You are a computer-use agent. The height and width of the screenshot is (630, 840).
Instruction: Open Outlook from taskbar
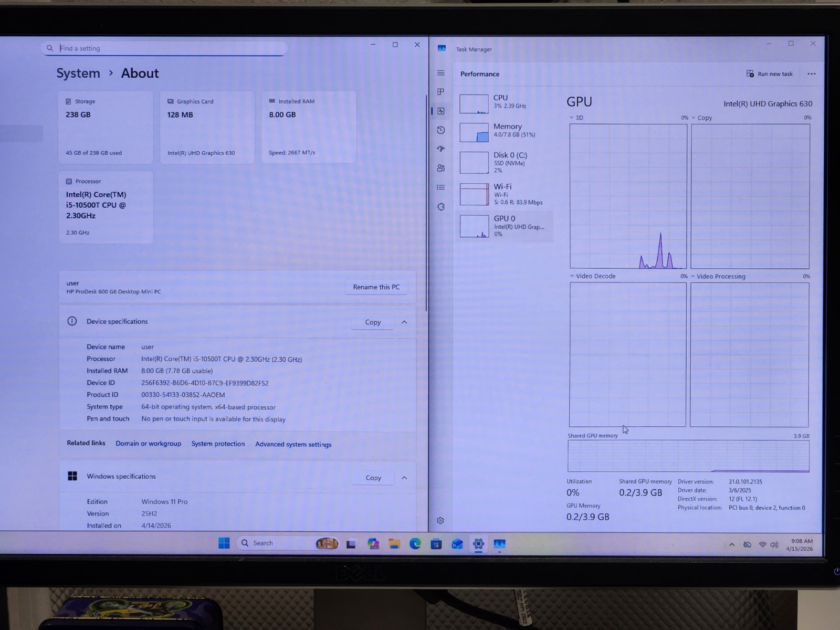tap(457, 544)
